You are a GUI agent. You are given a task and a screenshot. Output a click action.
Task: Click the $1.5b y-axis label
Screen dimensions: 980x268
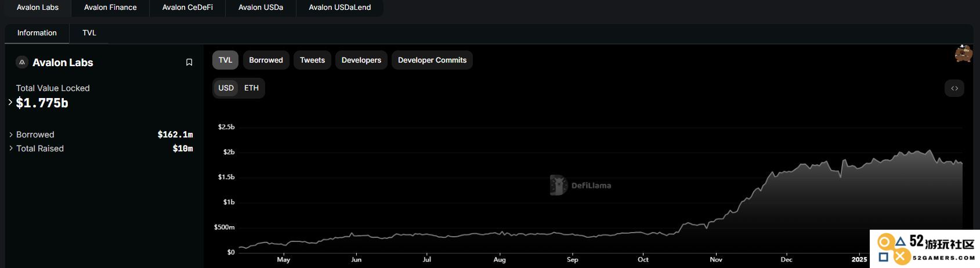click(x=226, y=177)
